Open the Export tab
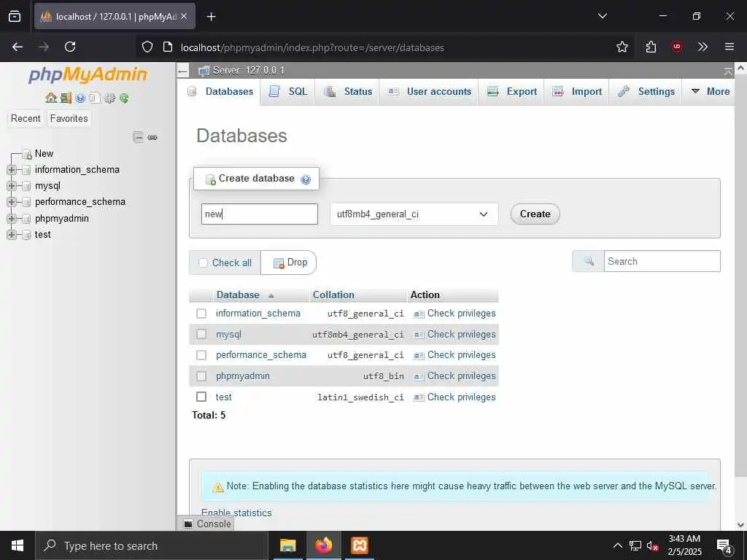Image resolution: width=747 pixels, height=560 pixels. pos(511,91)
